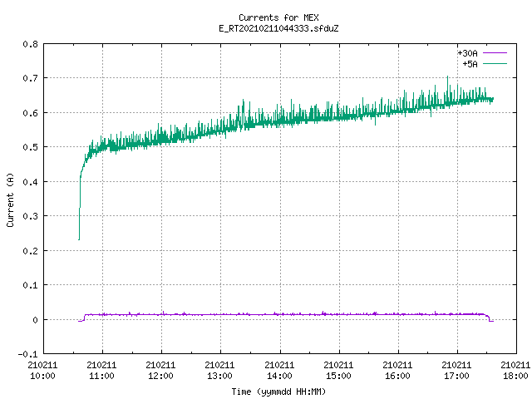Click the purple +30A trace's final drop
Screen dimensions: 532x399
(489, 318)
